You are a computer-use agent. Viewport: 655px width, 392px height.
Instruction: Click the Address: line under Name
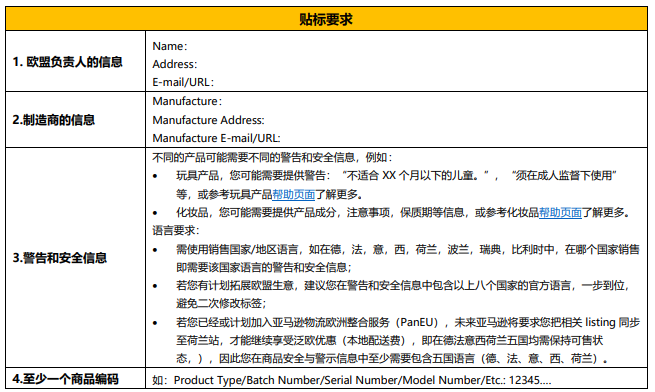point(175,64)
